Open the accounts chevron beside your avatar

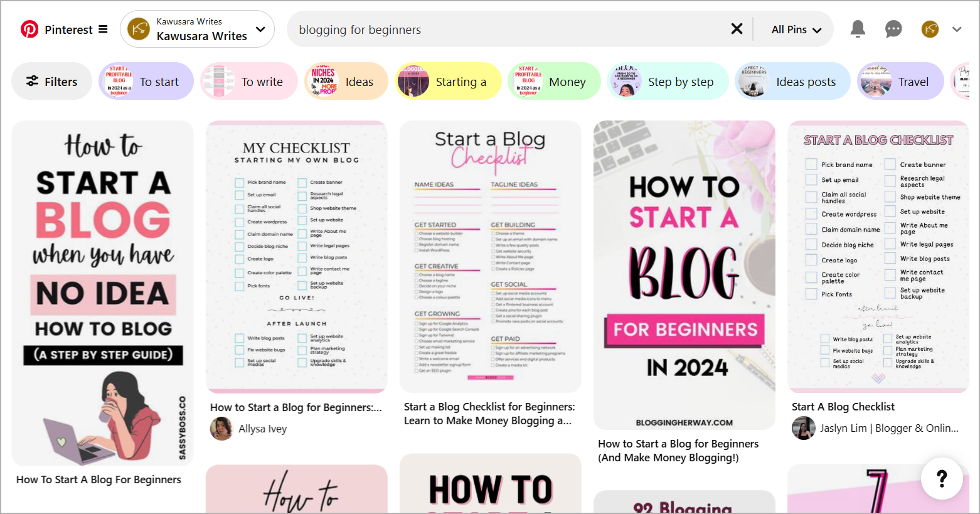957,29
